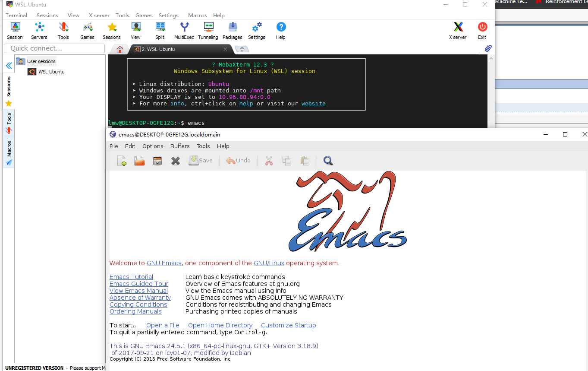Screen dimensions: 588x371
Task: Open the Emacs Buffers menu
Action: tap(180, 146)
